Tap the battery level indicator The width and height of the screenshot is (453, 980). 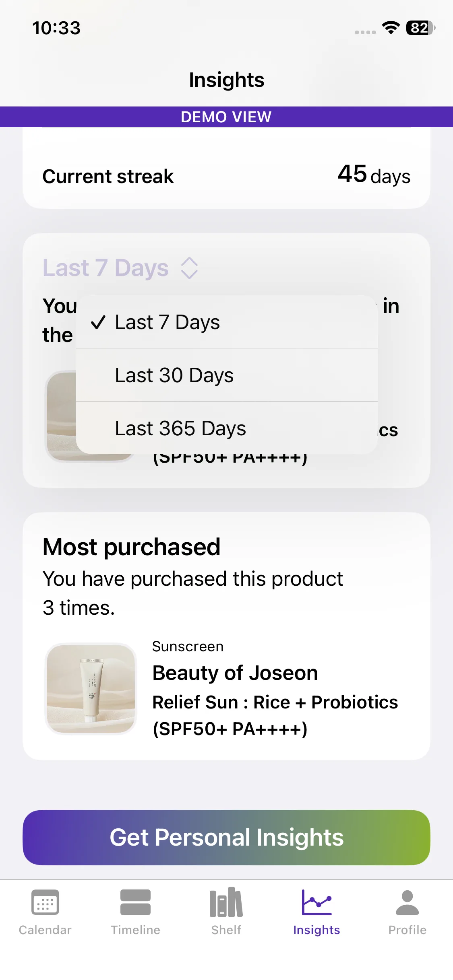pyautogui.click(x=420, y=28)
